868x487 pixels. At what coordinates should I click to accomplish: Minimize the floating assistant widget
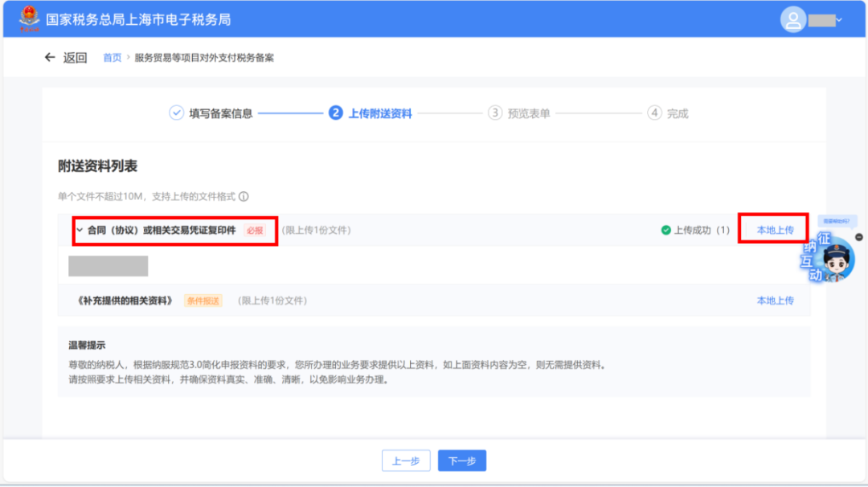tap(860, 237)
